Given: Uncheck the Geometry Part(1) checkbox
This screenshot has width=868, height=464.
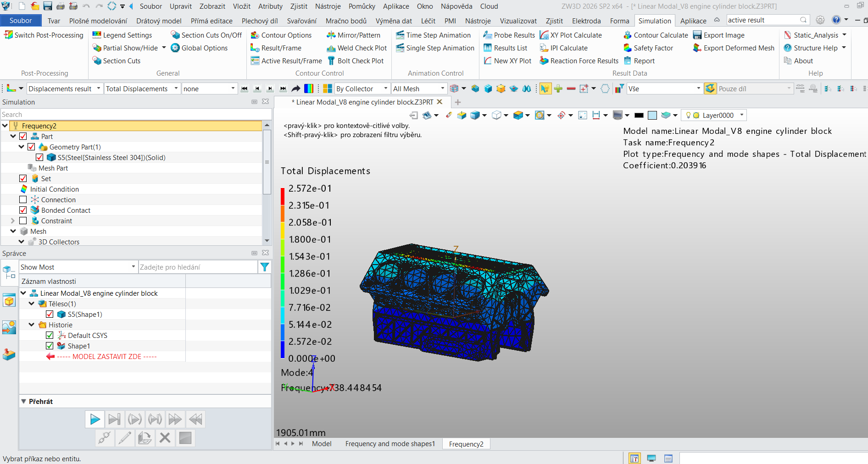Looking at the screenshot, I should tap(31, 147).
